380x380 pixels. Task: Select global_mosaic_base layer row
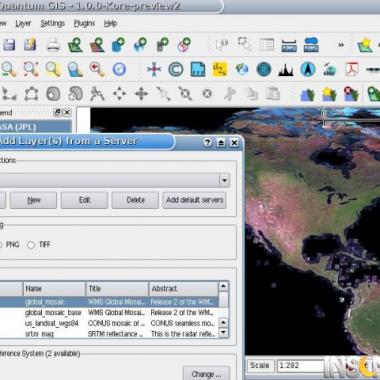pyautogui.click(x=109, y=313)
